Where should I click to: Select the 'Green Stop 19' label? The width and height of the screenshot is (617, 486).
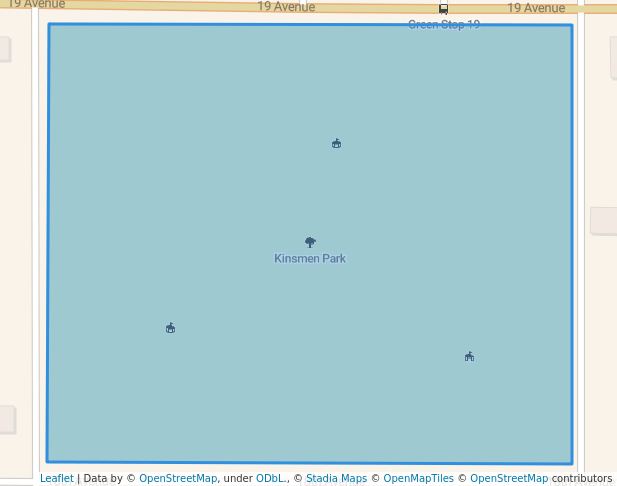[x=444, y=24]
